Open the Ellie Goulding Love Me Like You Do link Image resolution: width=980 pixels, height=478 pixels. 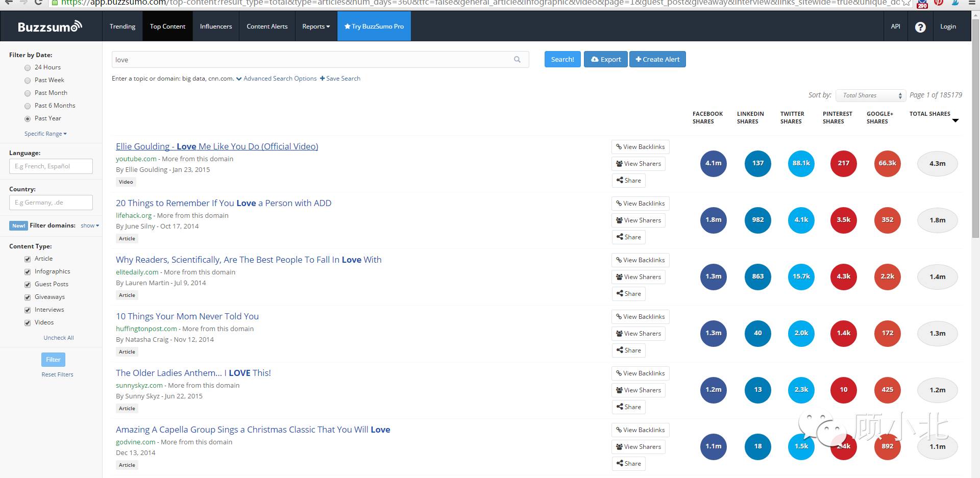click(x=217, y=146)
